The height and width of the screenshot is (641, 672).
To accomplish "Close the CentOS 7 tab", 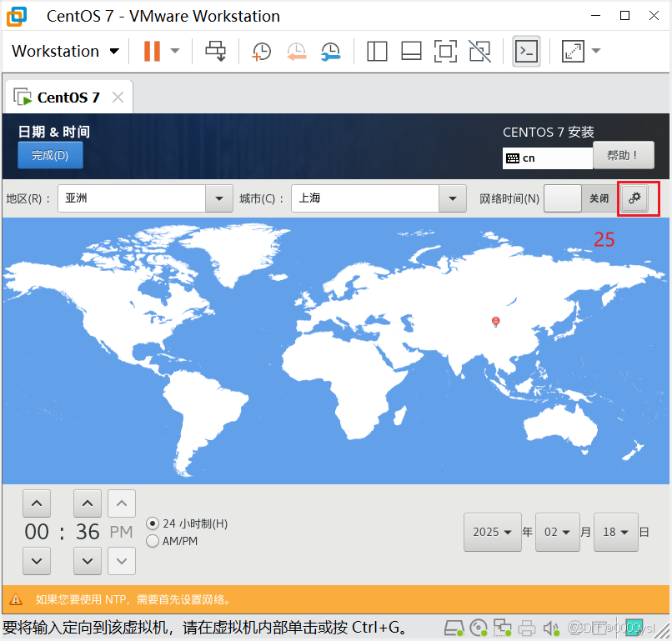I will pos(118,98).
